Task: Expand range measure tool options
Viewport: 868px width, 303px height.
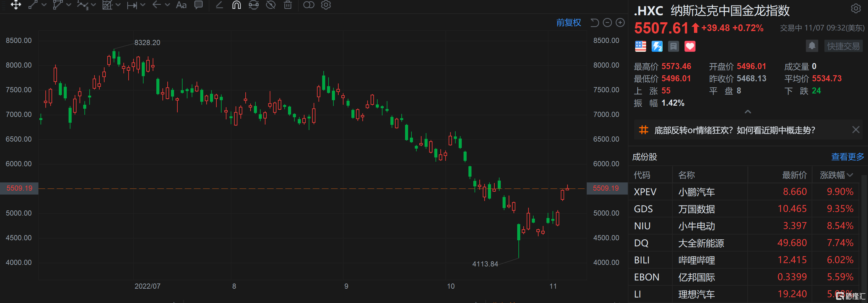Action: (x=143, y=5)
